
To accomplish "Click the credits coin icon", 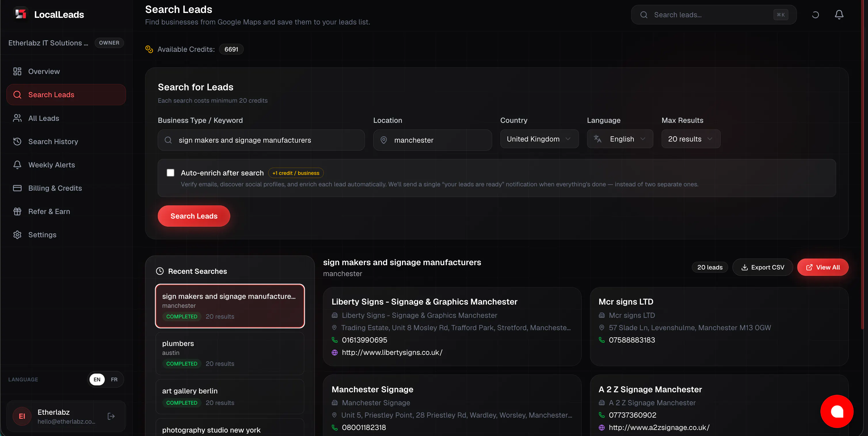I will tap(149, 49).
